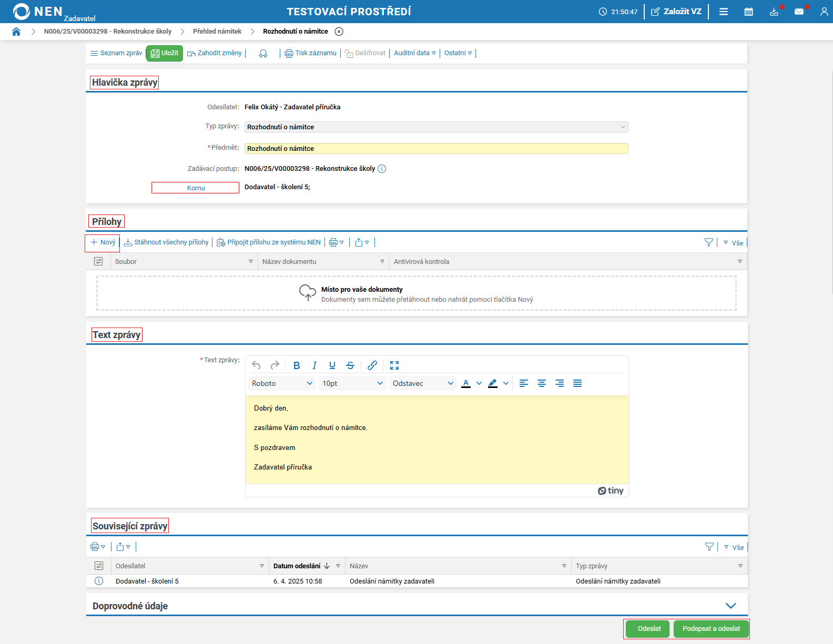The width and height of the screenshot is (833, 644).
Task: Click the undo icon in editor
Action: point(256,365)
